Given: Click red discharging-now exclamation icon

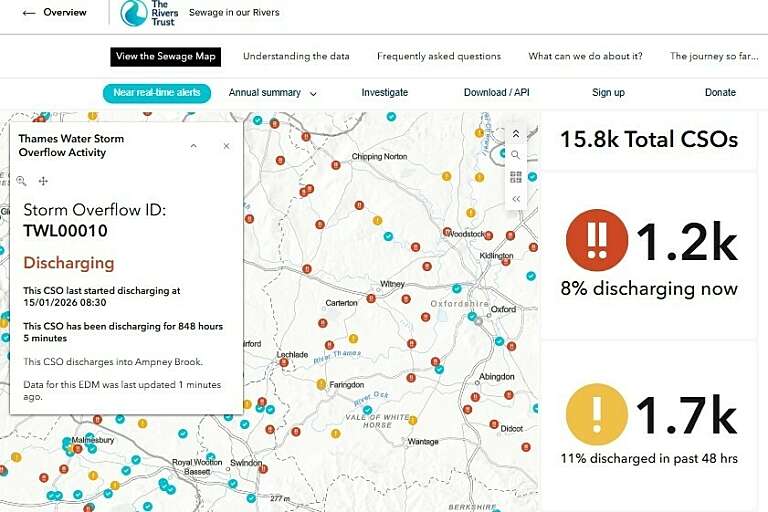Looking at the screenshot, I should [597, 240].
